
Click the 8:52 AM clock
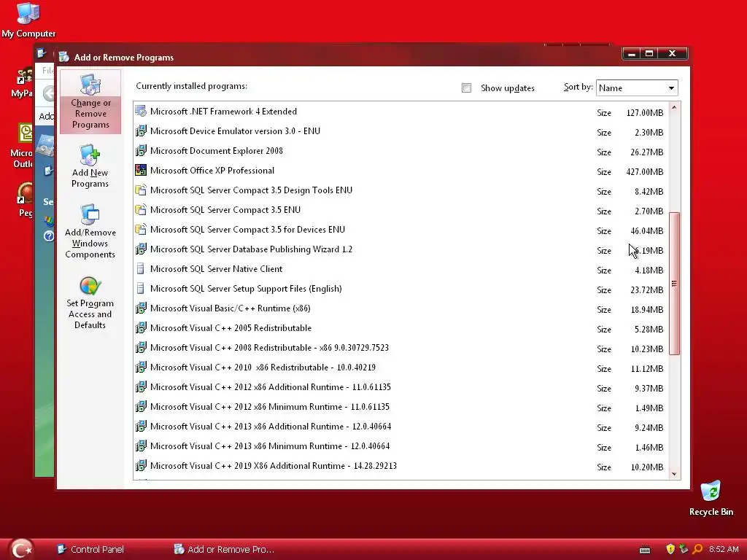coord(724,549)
